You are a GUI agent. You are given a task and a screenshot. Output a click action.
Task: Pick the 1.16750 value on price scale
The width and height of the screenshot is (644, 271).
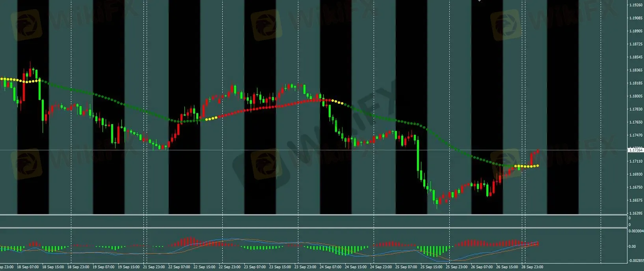coord(635,187)
